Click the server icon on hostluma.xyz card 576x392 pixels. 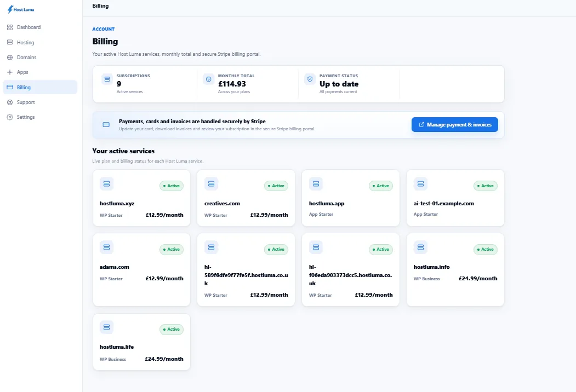[106, 183]
